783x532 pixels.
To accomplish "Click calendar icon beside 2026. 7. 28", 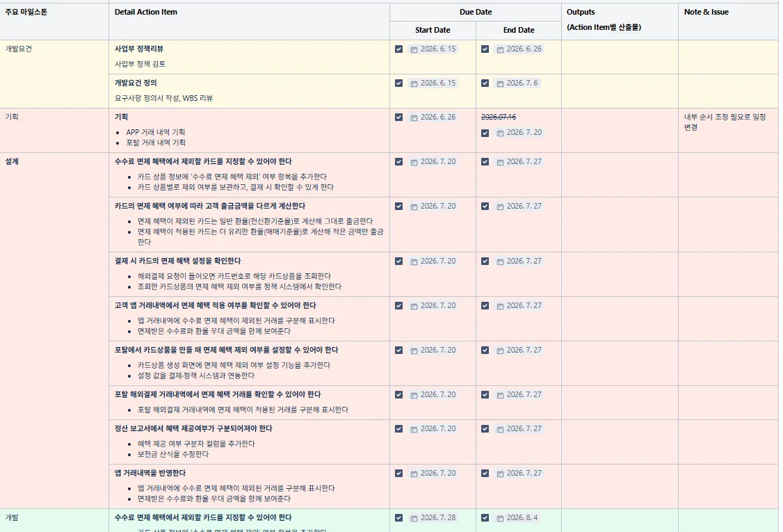I will coord(414,518).
